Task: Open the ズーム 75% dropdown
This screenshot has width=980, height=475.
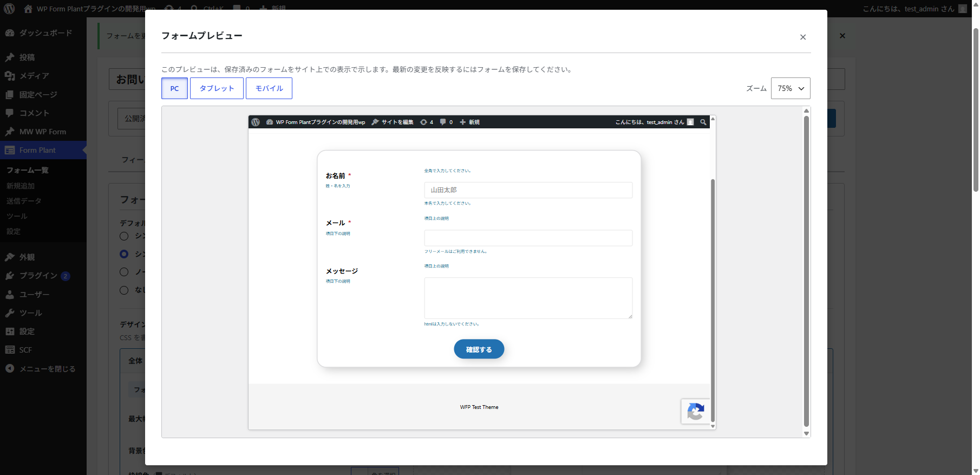Action: (790, 88)
